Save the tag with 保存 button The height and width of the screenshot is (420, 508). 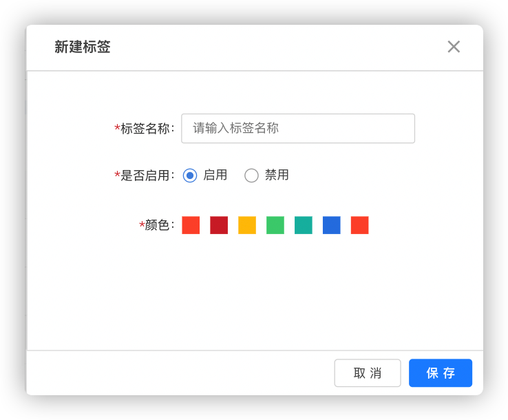(441, 372)
